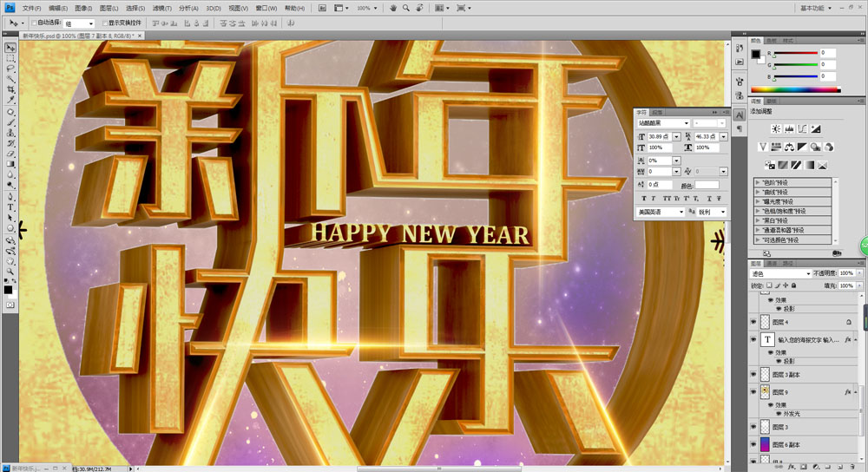Viewport: 868px width, 472px height.
Task: Click the layer style fx button at bottom
Action: 792,467
